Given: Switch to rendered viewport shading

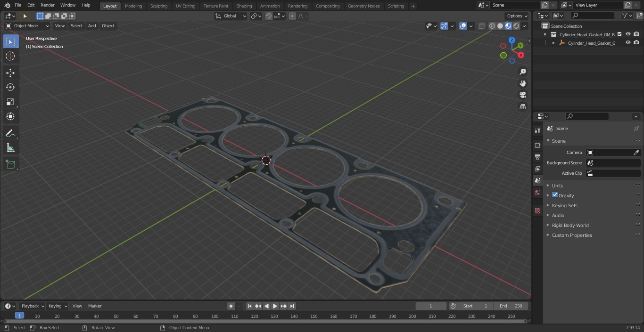Looking at the screenshot, I should click(x=516, y=26).
